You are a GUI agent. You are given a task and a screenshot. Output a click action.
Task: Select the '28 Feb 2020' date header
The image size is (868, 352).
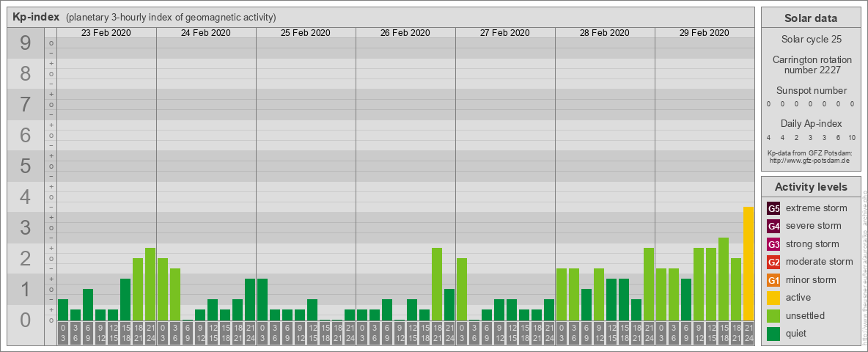(x=605, y=33)
